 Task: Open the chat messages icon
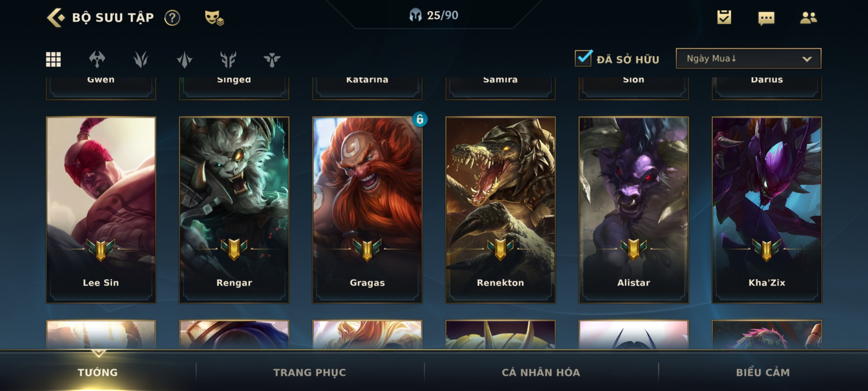point(766,18)
